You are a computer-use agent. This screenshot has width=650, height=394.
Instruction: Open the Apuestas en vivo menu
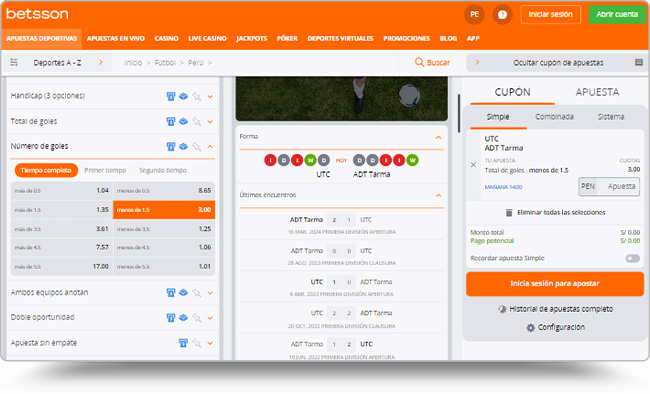[x=116, y=39]
